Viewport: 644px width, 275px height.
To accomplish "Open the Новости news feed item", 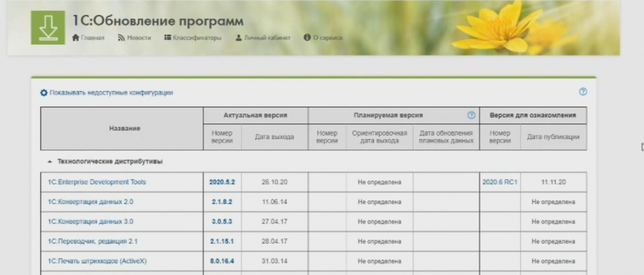I will click(x=134, y=38).
